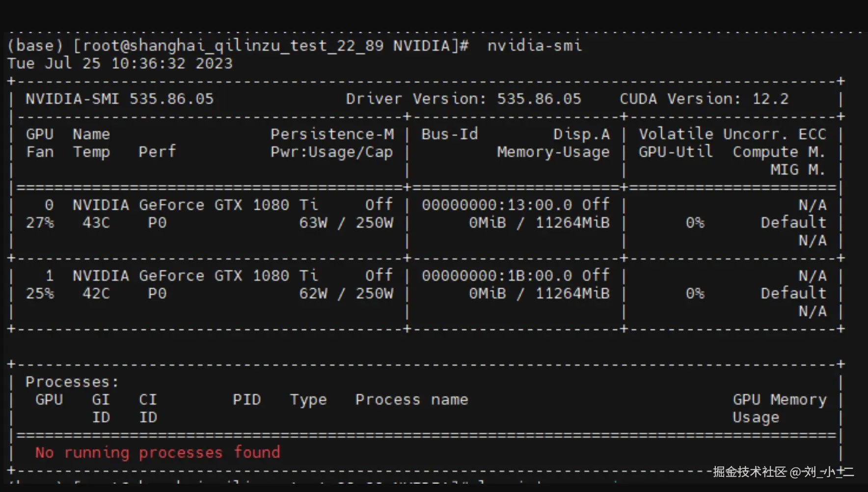This screenshot has height=492, width=868.
Task: Click GPU 1's 0MiB / 11264MiB memory usage
Action: click(539, 293)
